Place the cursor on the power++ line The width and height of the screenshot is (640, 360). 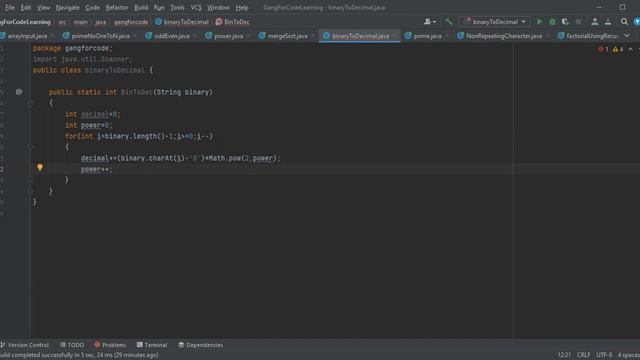pyautogui.click(x=96, y=169)
